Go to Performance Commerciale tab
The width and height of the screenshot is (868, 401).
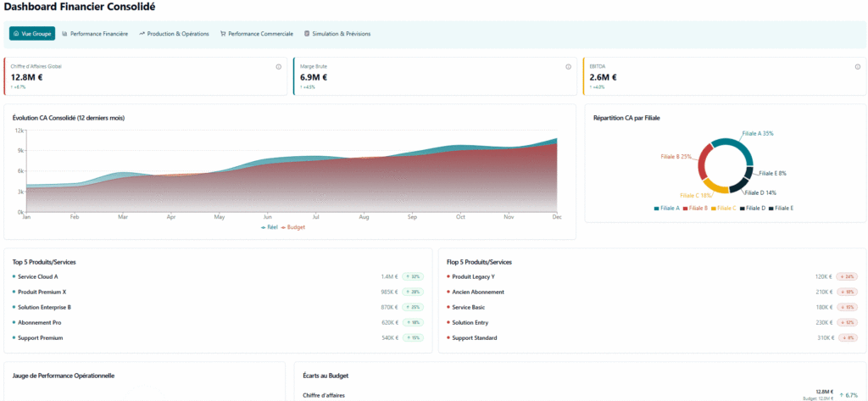coord(256,34)
